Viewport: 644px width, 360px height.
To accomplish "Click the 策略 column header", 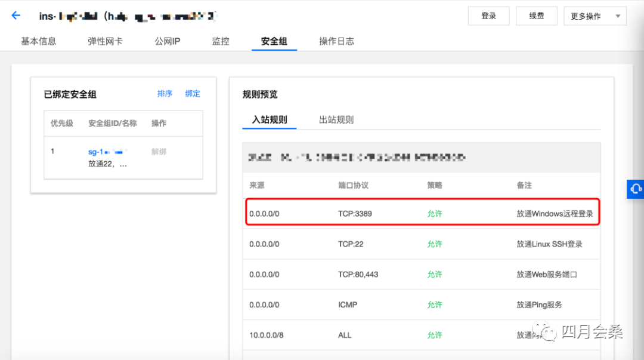I will [435, 185].
